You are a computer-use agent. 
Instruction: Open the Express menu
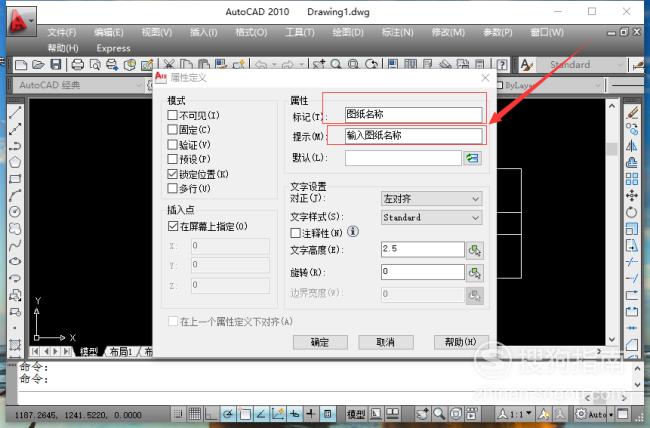[x=113, y=48]
